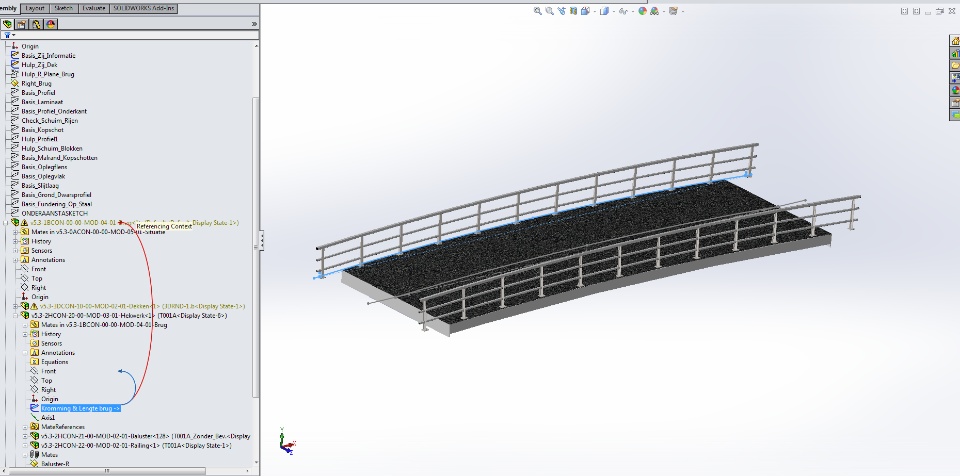Expand the MateReferences folder

pos(25,427)
